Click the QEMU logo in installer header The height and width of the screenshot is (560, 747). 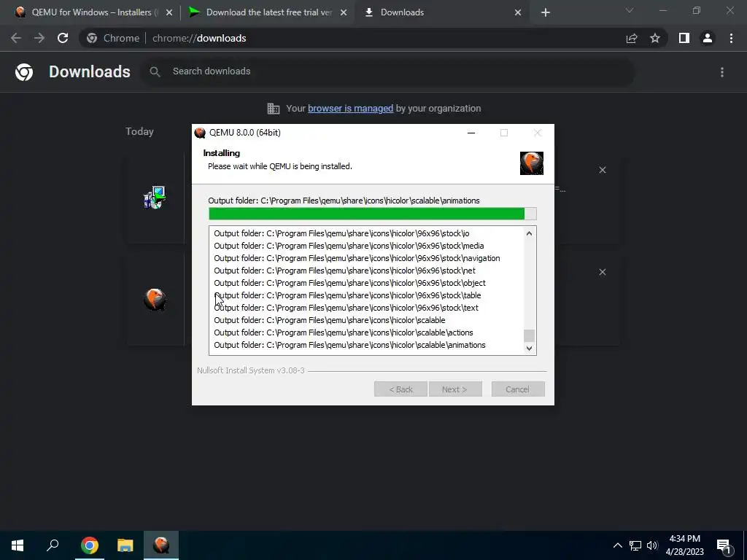532,163
